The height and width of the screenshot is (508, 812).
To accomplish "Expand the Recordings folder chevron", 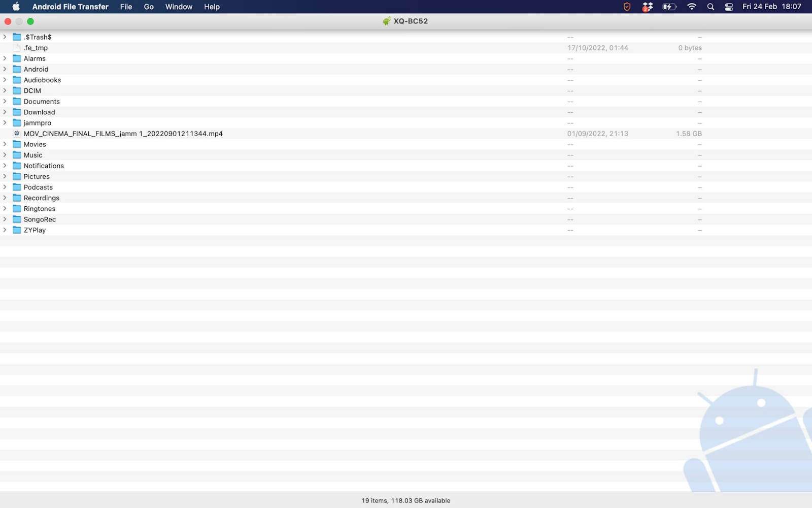I will point(5,198).
